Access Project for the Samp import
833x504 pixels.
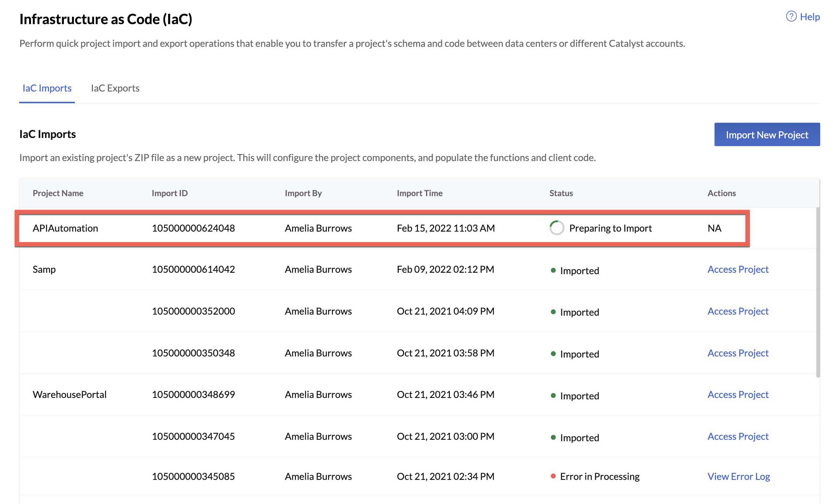click(x=738, y=269)
